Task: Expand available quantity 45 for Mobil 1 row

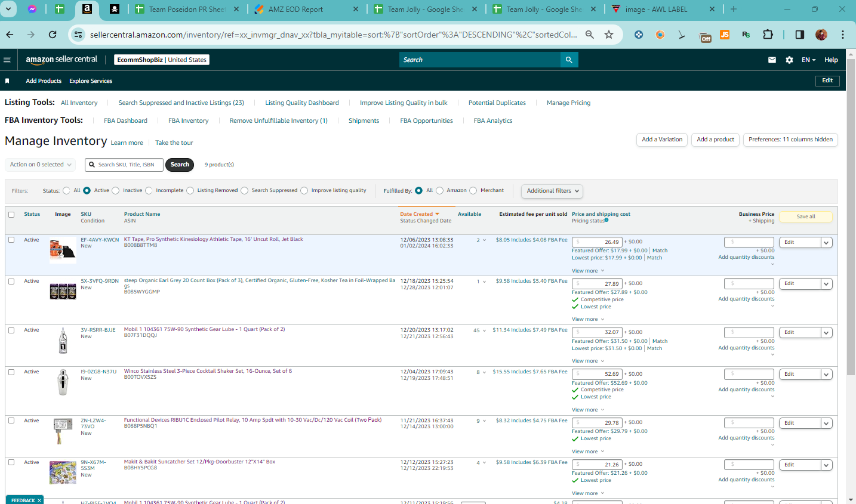Action: tap(481, 330)
